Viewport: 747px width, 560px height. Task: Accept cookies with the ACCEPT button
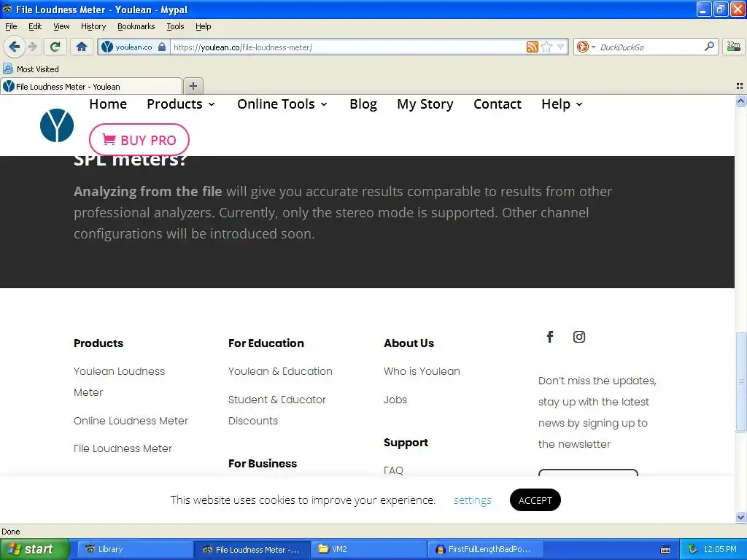pos(535,500)
